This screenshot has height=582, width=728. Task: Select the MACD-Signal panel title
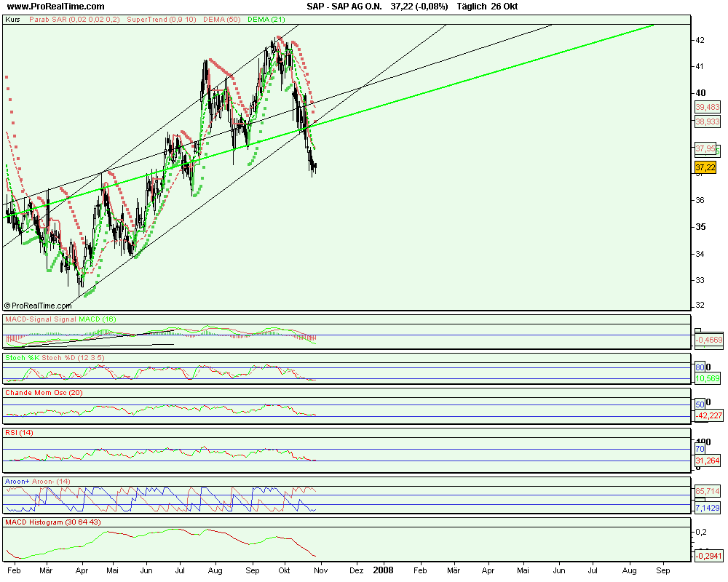(x=60, y=319)
